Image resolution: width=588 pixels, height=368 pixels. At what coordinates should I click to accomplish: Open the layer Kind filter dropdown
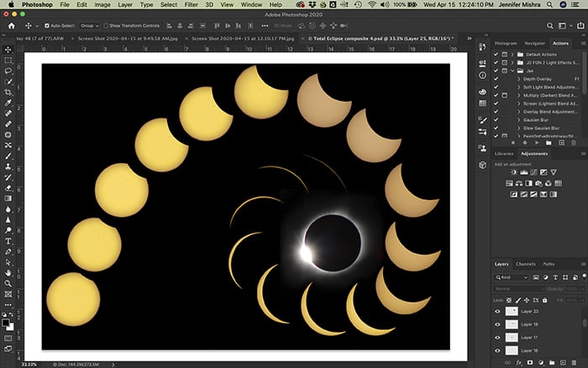pos(511,277)
